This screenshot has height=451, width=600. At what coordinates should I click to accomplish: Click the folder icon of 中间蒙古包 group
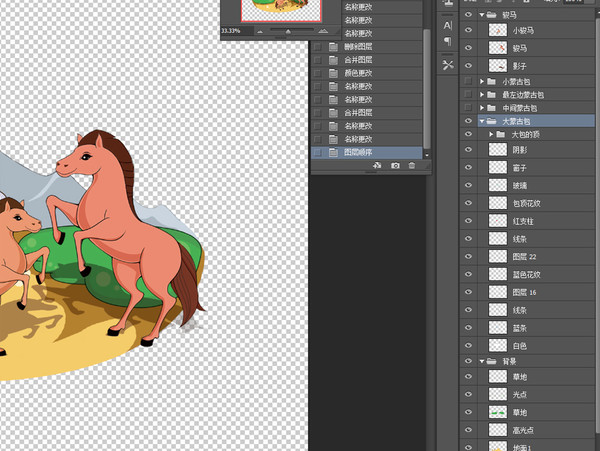491,108
